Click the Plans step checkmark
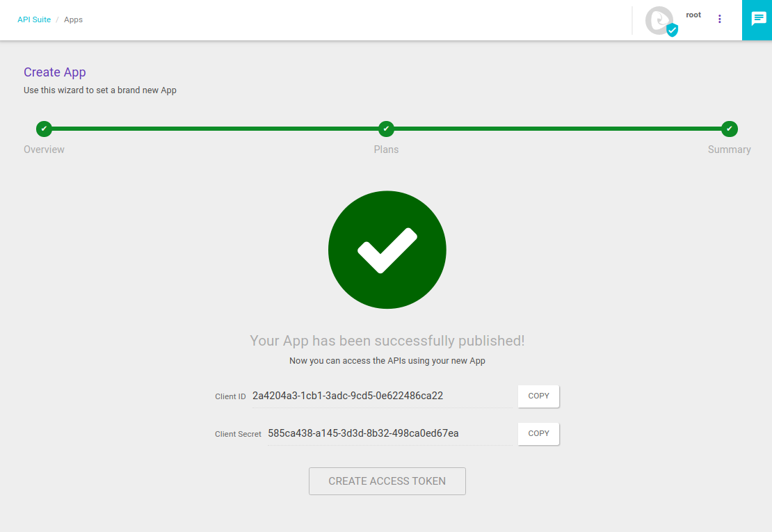 click(386, 129)
